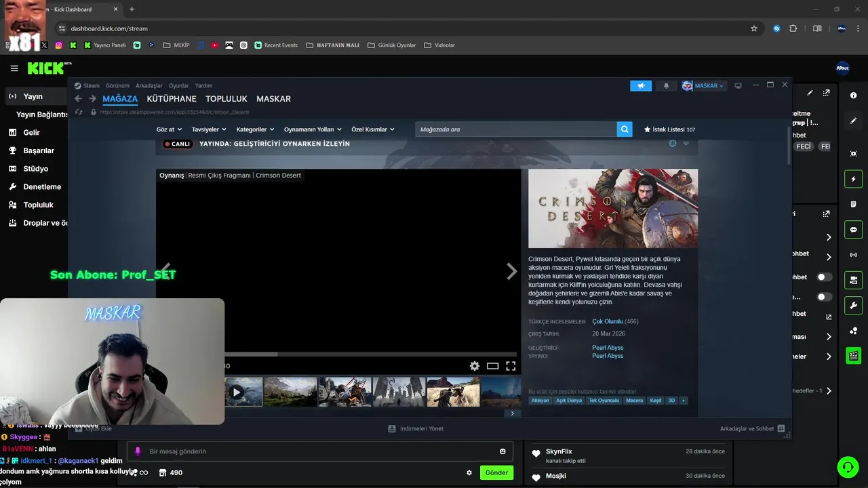The height and width of the screenshot is (488, 868).
Task: Open emoji picker in chat message box
Action: 502,451
